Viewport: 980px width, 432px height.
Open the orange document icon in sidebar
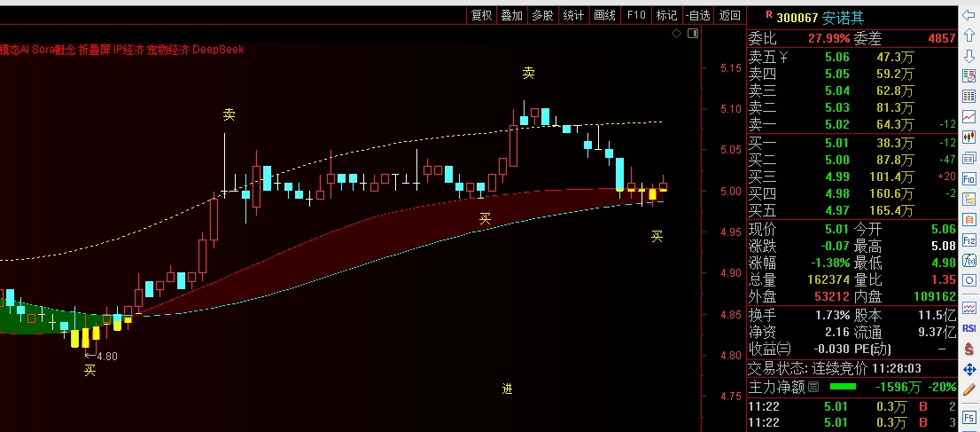(969, 220)
